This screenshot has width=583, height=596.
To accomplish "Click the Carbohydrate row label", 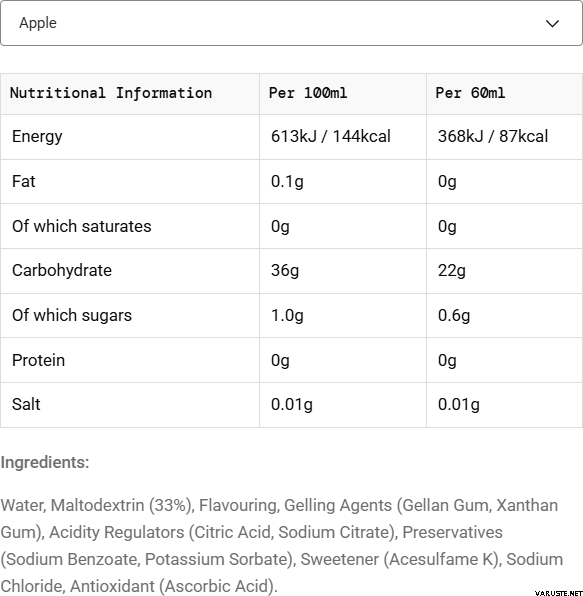I will pos(62,271).
